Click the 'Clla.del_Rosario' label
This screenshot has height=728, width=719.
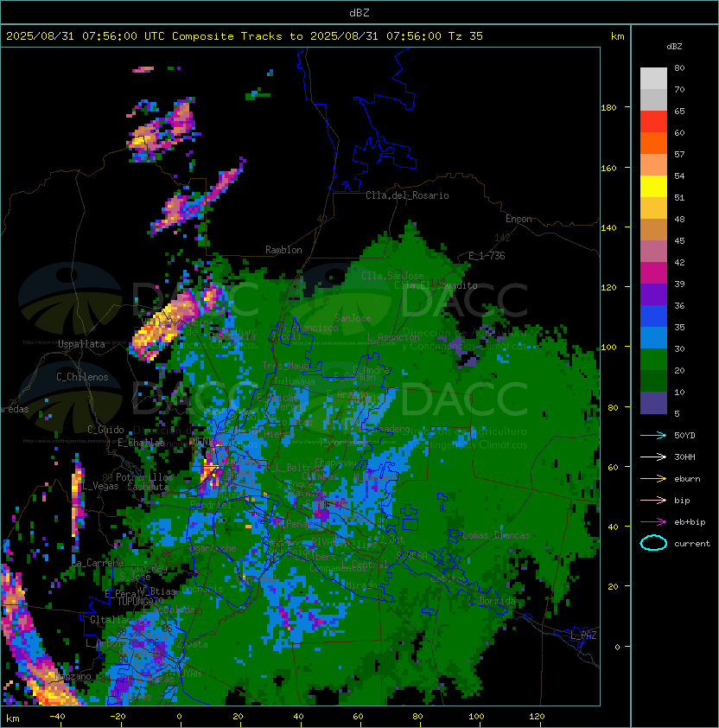(407, 195)
